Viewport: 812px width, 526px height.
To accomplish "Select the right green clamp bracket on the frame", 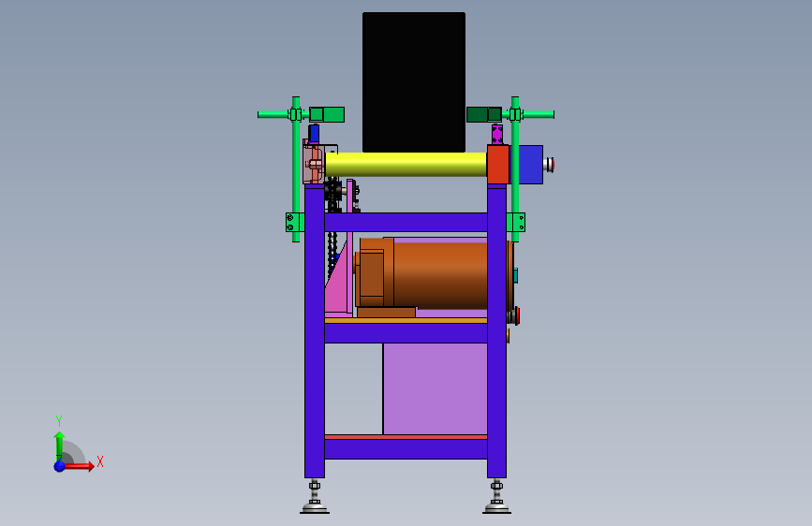I will point(516,222).
